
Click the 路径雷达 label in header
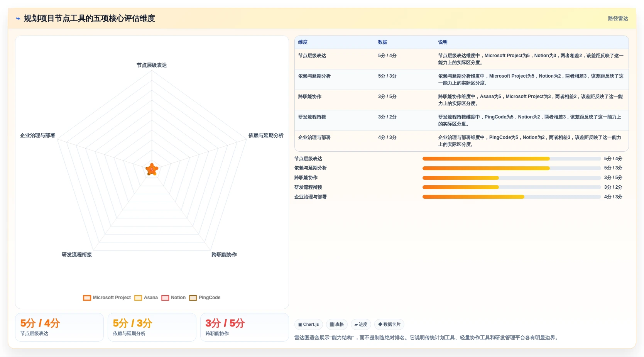(618, 19)
